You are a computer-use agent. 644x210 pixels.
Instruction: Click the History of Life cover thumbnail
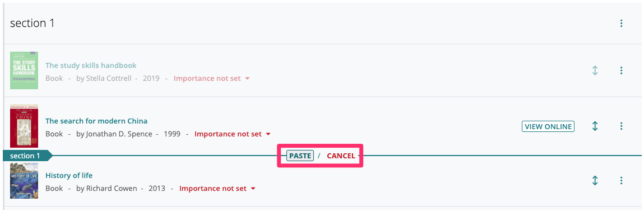[24, 180]
